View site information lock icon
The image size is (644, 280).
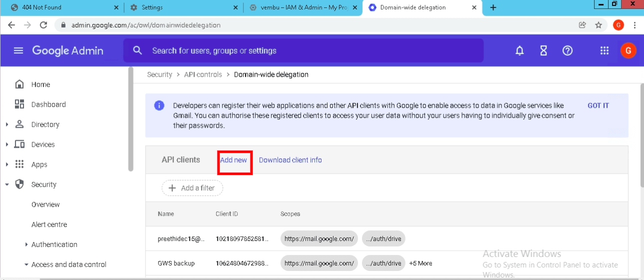[x=63, y=25]
